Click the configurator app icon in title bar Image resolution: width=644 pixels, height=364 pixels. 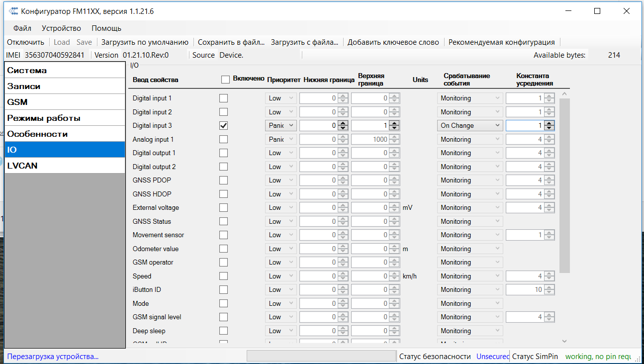[x=13, y=11]
